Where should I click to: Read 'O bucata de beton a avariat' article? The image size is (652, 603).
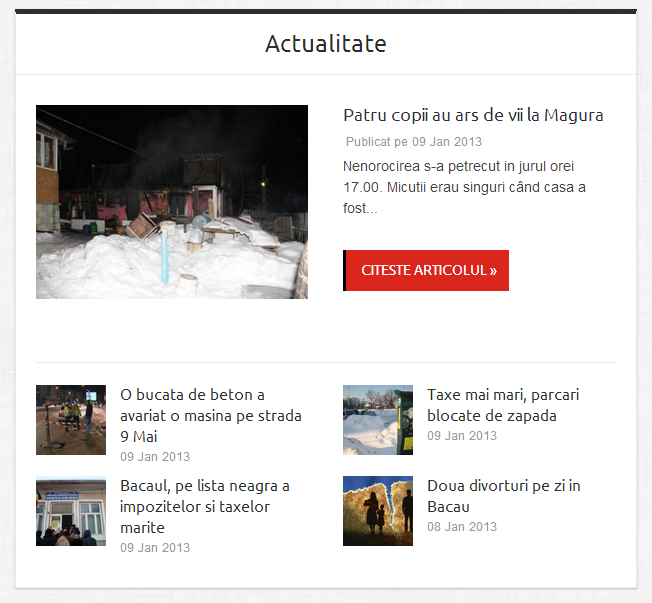pyautogui.click(x=210, y=415)
